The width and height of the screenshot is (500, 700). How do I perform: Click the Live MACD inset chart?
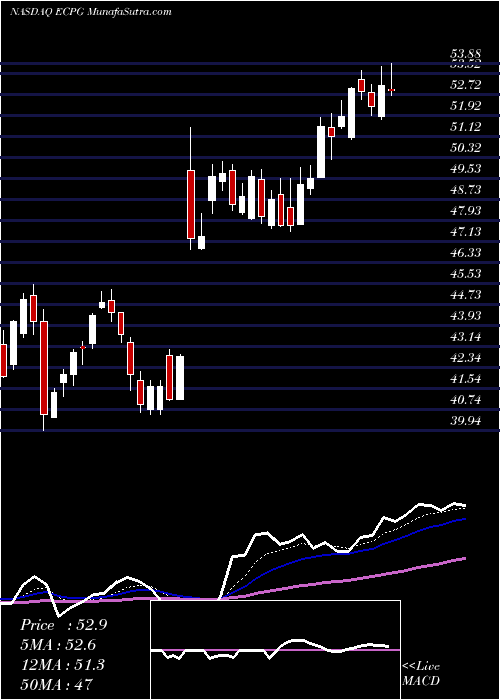[x=275, y=650]
